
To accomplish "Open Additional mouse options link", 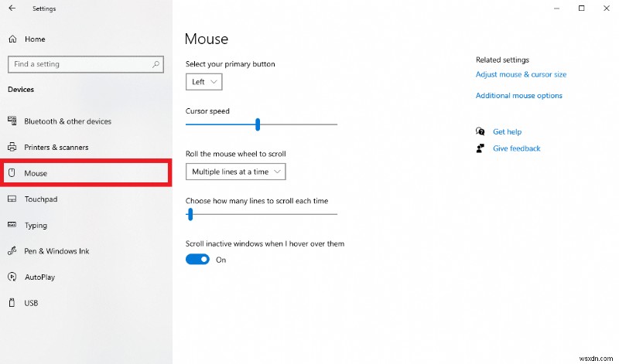I will coord(518,96).
